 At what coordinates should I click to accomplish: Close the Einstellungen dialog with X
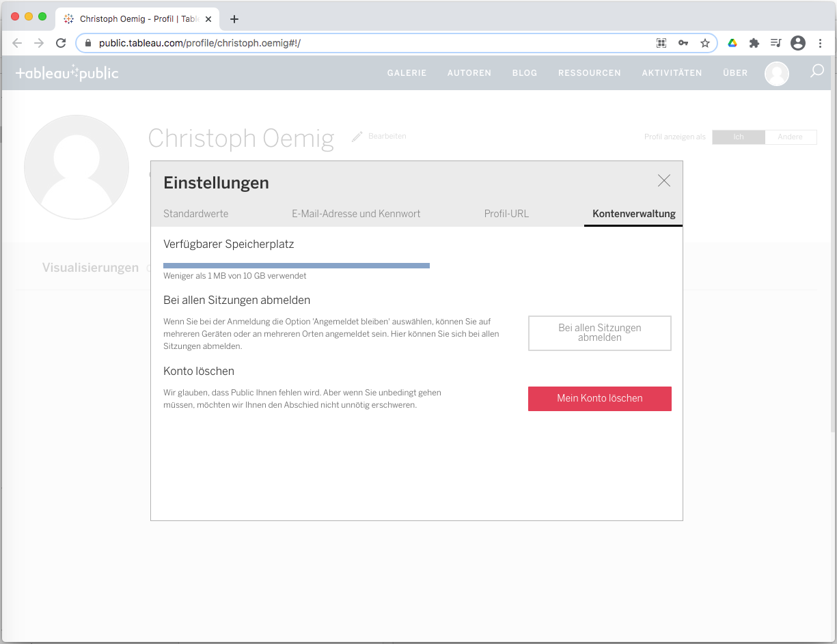(x=663, y=180)
